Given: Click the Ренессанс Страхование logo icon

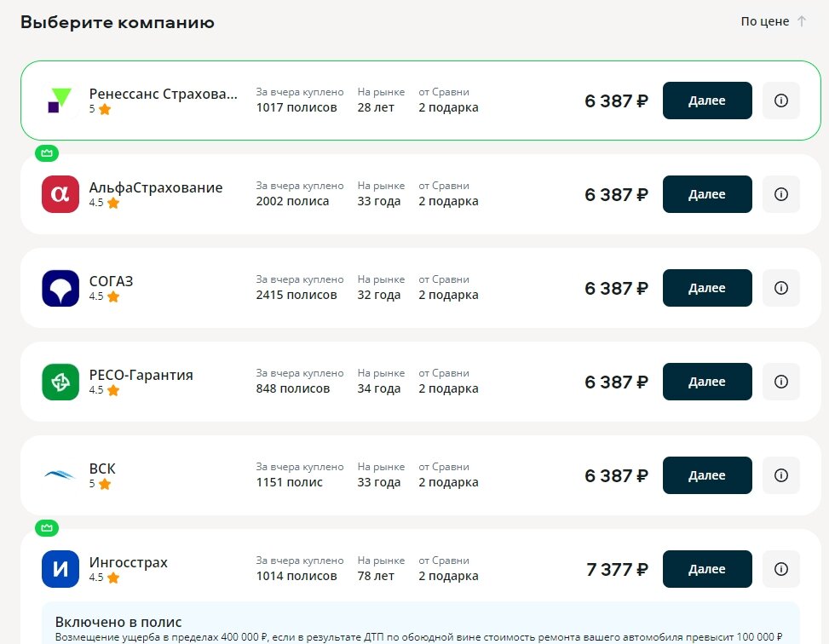Looking at the screenshot, I should 60,101.
